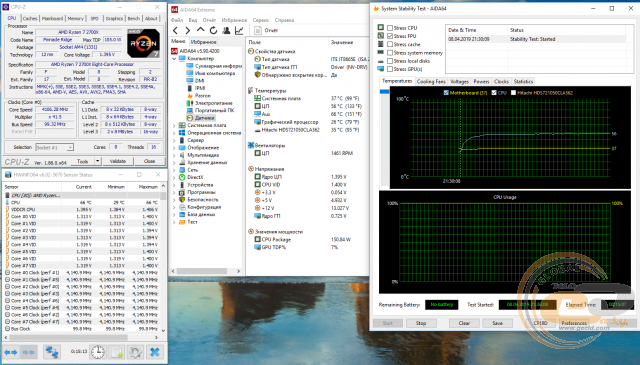The height and width of the screenshot is (365, 640).
Task: Click the HWiNFO vertical scrollbar down arrow
Action: [x=163, y=330]
